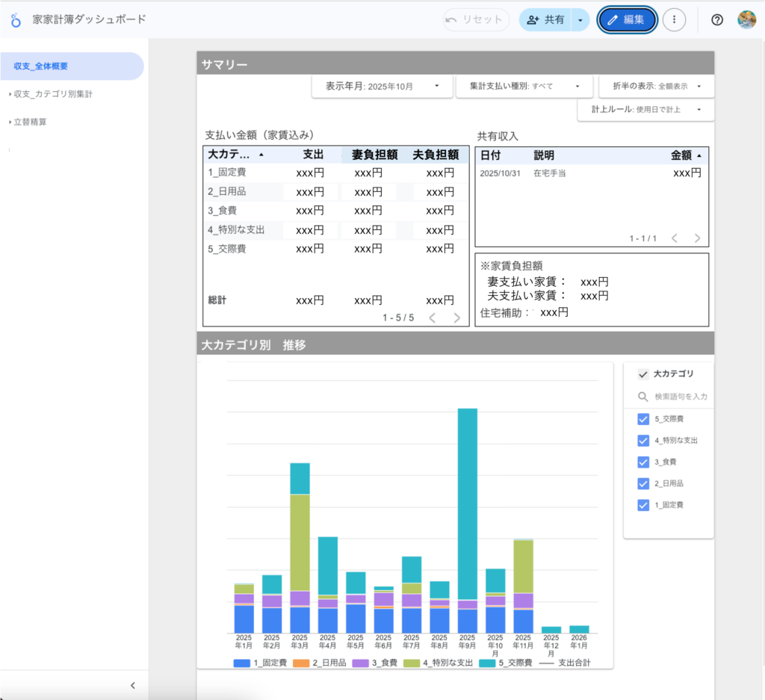Open the help question mark icon
The height and width of the screenshot is (700, 765).
pyautogui.click(x=716, y=20)
